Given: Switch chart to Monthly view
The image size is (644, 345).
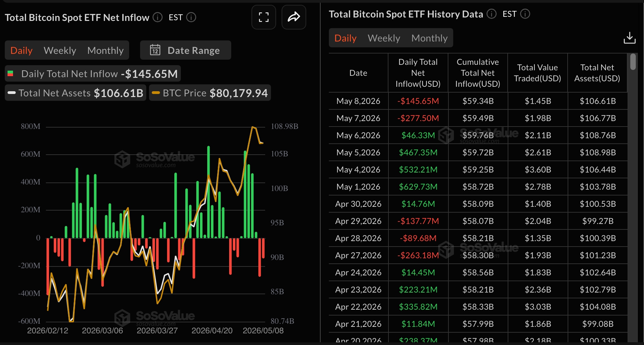Looking at the screenshot, I should (x=106, y=50).
